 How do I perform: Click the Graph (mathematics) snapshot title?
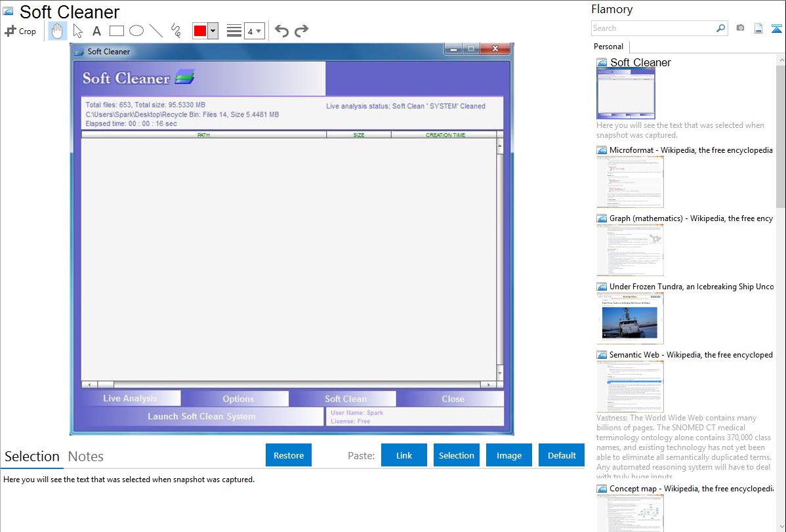point(691,218)
